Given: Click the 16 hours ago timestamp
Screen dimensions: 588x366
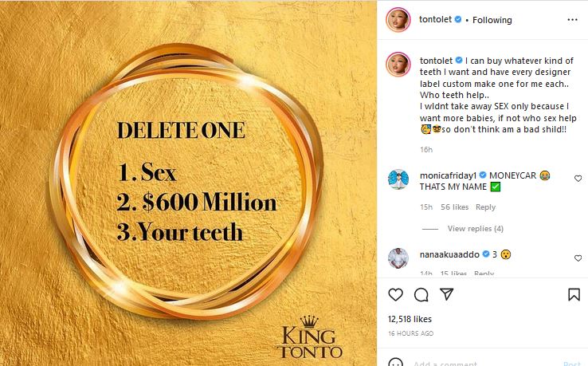Looking at the screenshot, I should (x=411, y=333).
